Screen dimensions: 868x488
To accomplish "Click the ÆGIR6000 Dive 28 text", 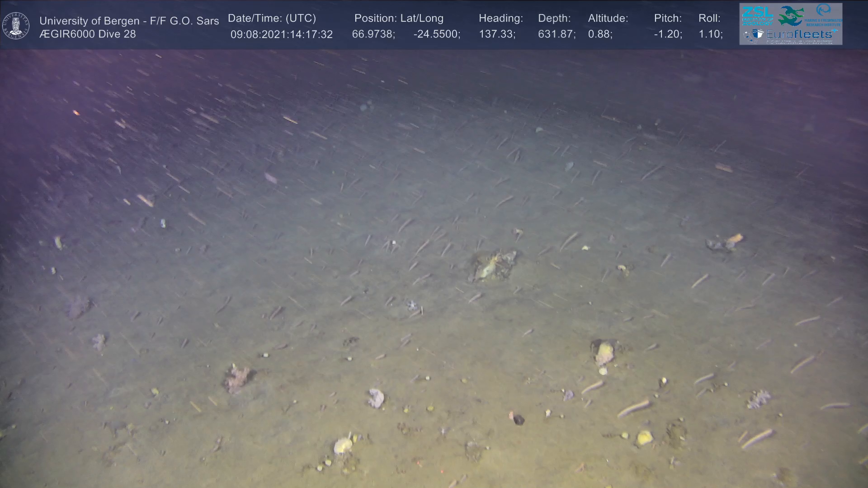I will click(87, 34).
